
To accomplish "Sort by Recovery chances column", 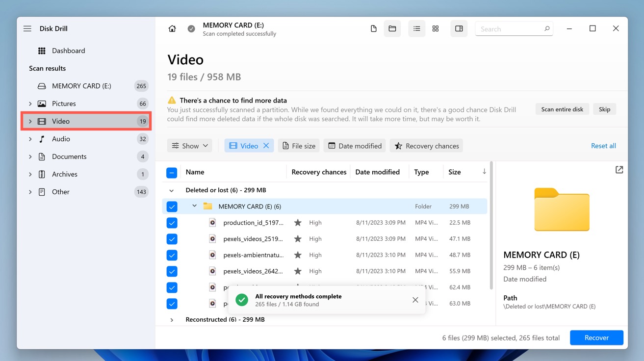I will [x=319, y=172].
